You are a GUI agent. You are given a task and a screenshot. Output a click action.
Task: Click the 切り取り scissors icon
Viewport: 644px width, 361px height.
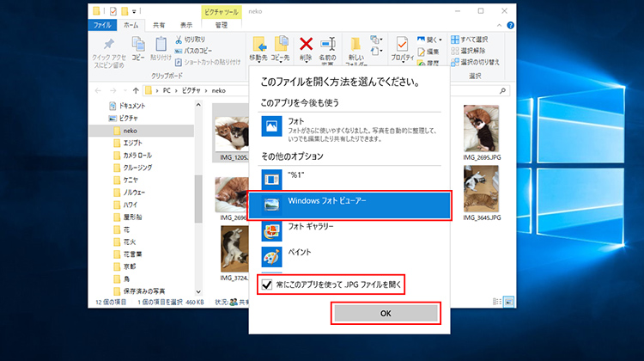[x=179, y=40]
